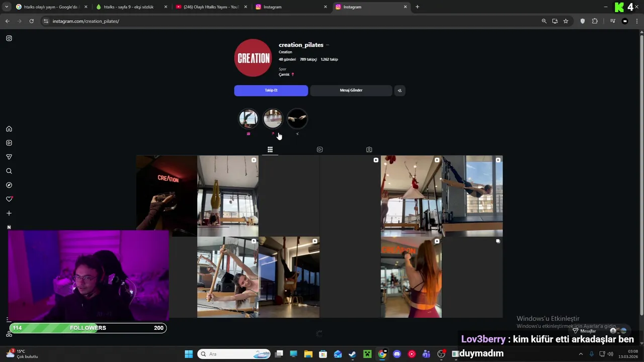The height and width of the screenshot is (362, 644).
Task: Open the handstand reel post
Action: (x=228, y=196)
